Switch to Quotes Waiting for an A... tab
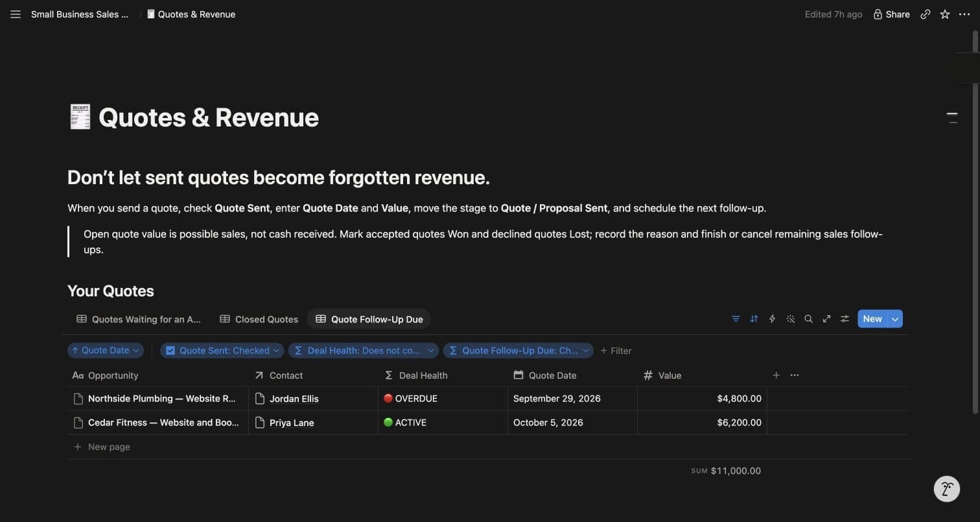The image size is (980, 522). (x=139, y=319)
